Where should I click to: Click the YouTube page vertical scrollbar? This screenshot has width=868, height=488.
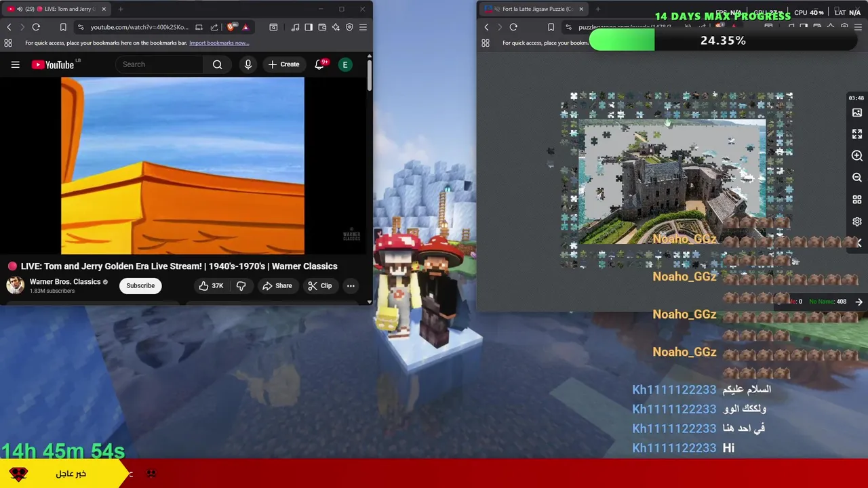point(369,76)
